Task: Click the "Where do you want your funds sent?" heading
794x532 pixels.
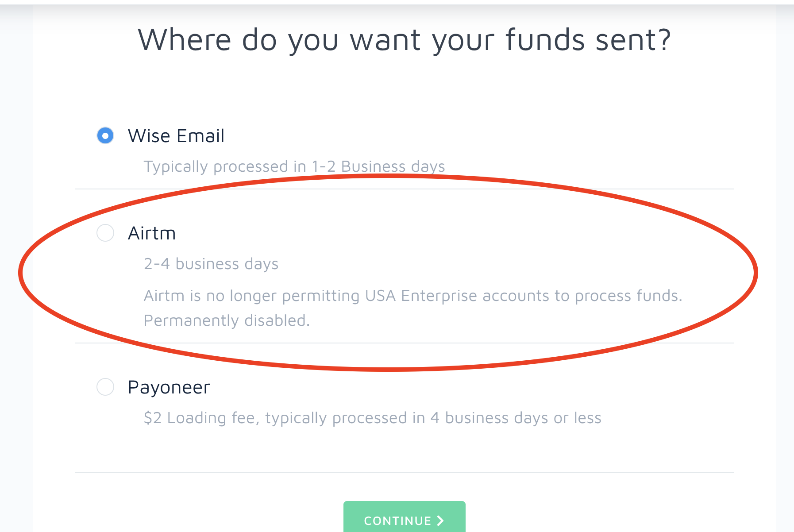Action: click(x=404, y=40)
